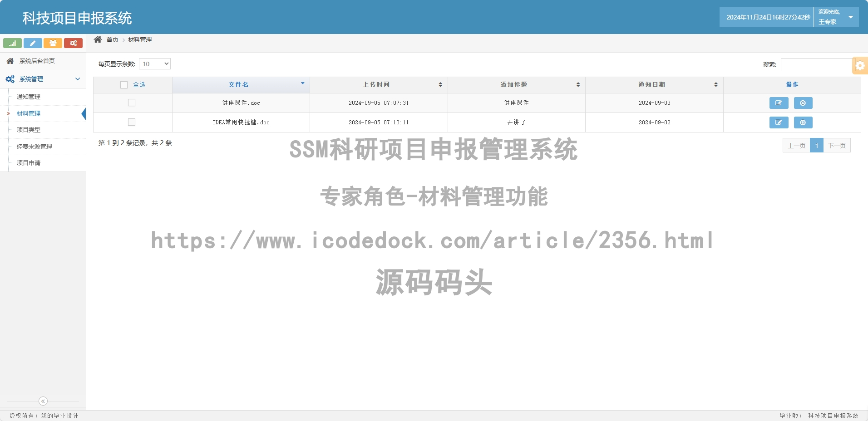Open the 每页显示条数 dropdown
The width and height of the screenshot is (868, 421).
click(x=155, y=64)
